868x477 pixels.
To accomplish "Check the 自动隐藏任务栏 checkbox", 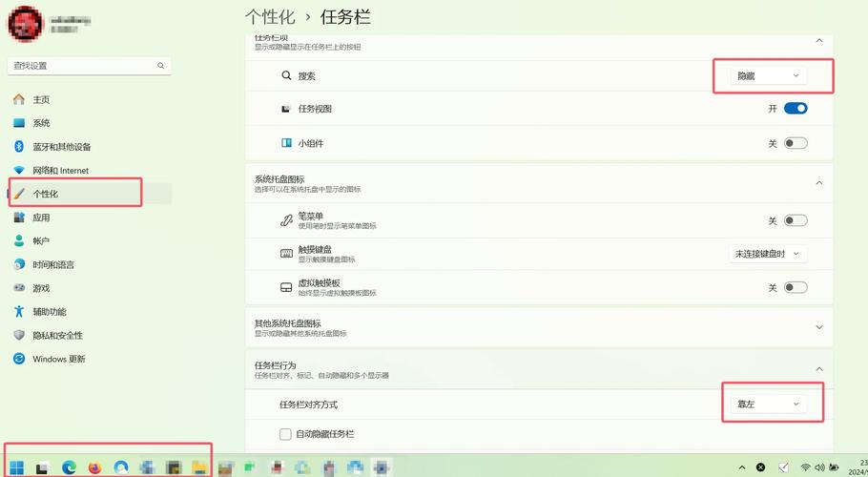I will click(x=285, y=434).
